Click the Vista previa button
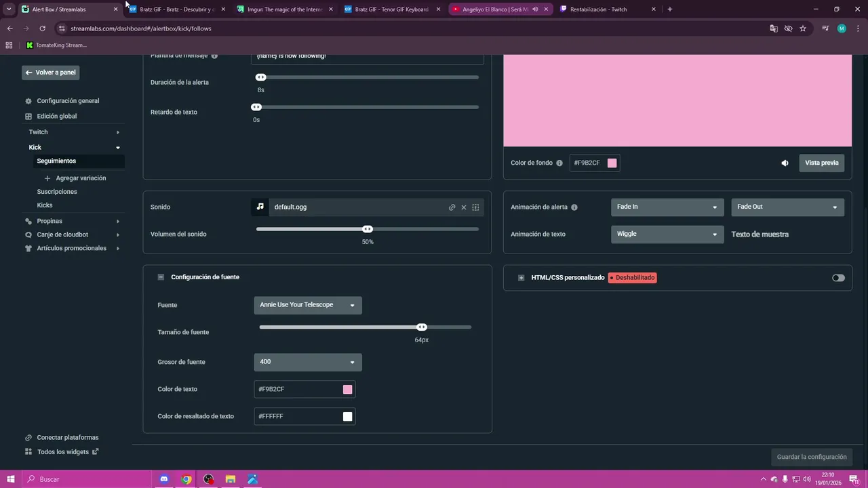 821,163
